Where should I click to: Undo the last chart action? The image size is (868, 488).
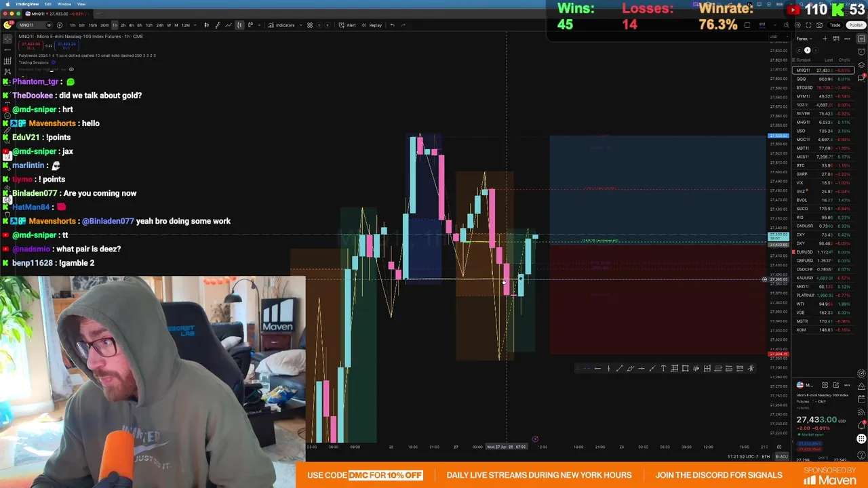pos(392,25)
